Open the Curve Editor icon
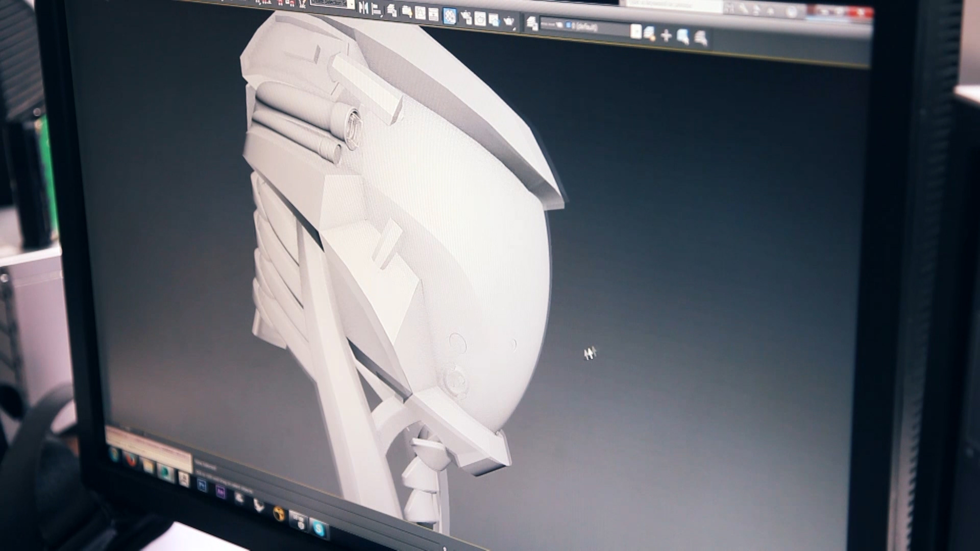This screenshot has height=551, width=980. coord(420,13)
